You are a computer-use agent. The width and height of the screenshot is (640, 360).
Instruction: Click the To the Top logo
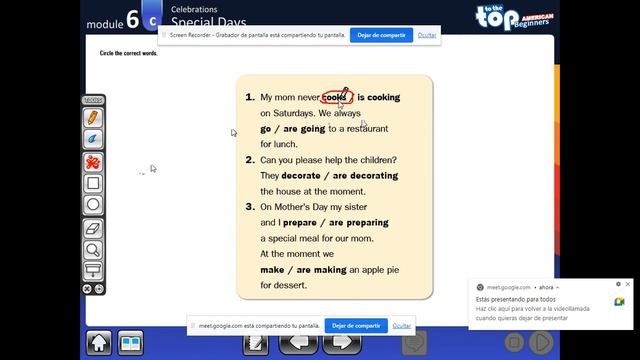coord(514,17)
